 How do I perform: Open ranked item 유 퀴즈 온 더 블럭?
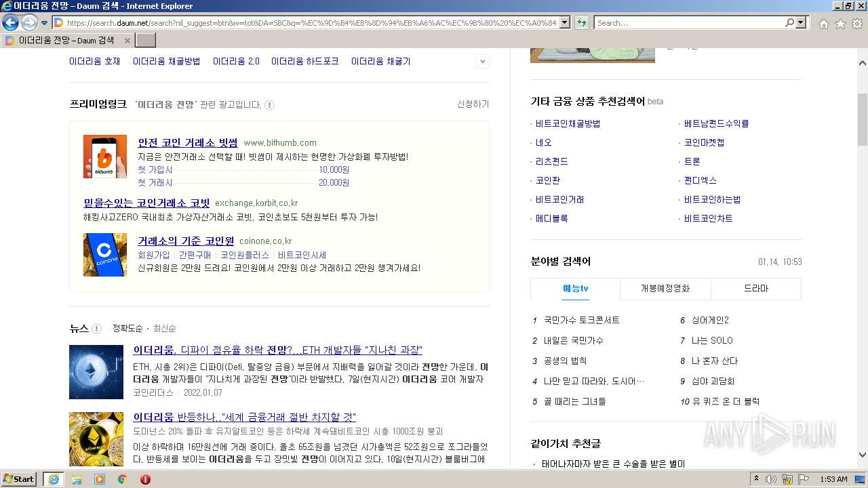point(726,401)
